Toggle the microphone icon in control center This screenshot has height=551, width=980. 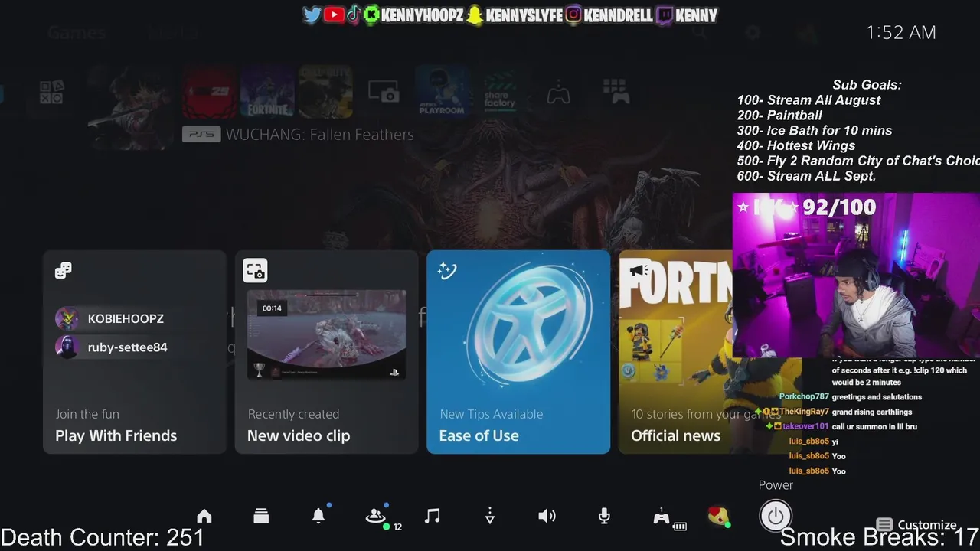[604, 516]
